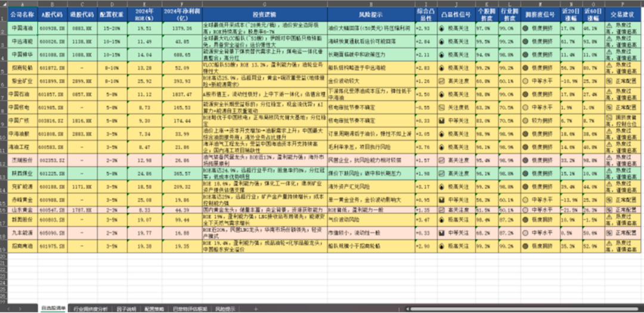644x313 pixels.
Task: Select the cell with code 2883.HK
Action: click(x=82, y=134)
